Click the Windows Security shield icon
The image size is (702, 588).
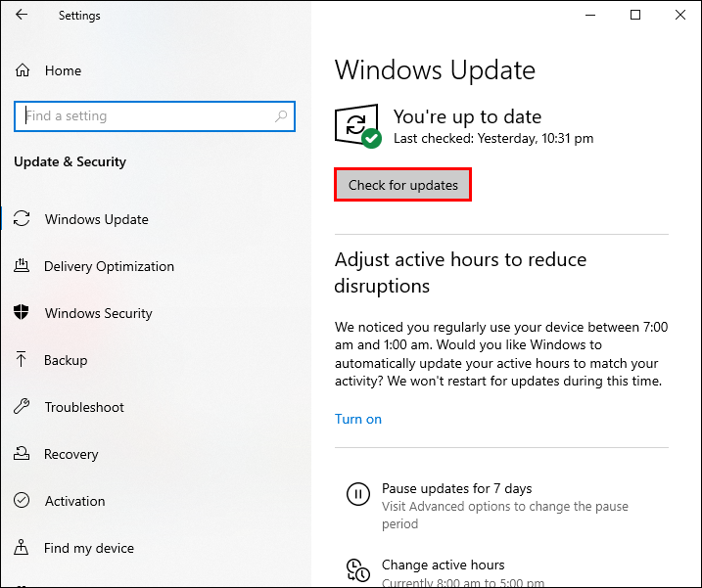(21, 312)
